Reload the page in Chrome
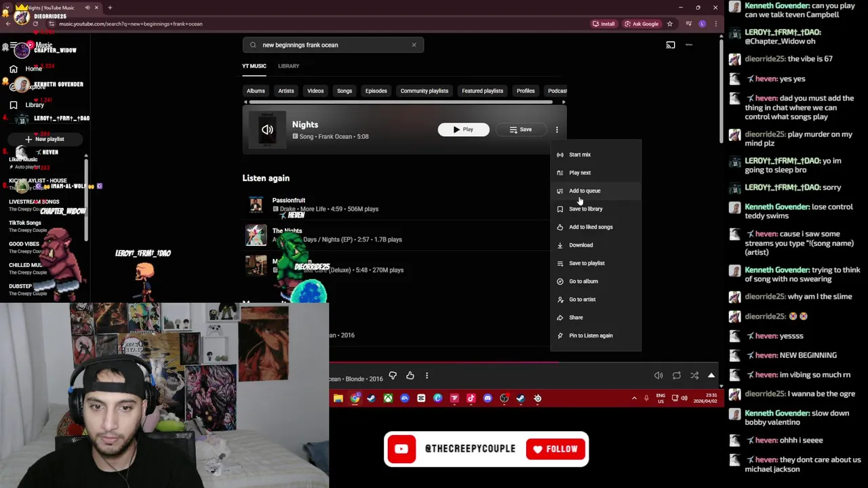Image resolution: width=868 pixels, height=488 pixels. point(35,24)
